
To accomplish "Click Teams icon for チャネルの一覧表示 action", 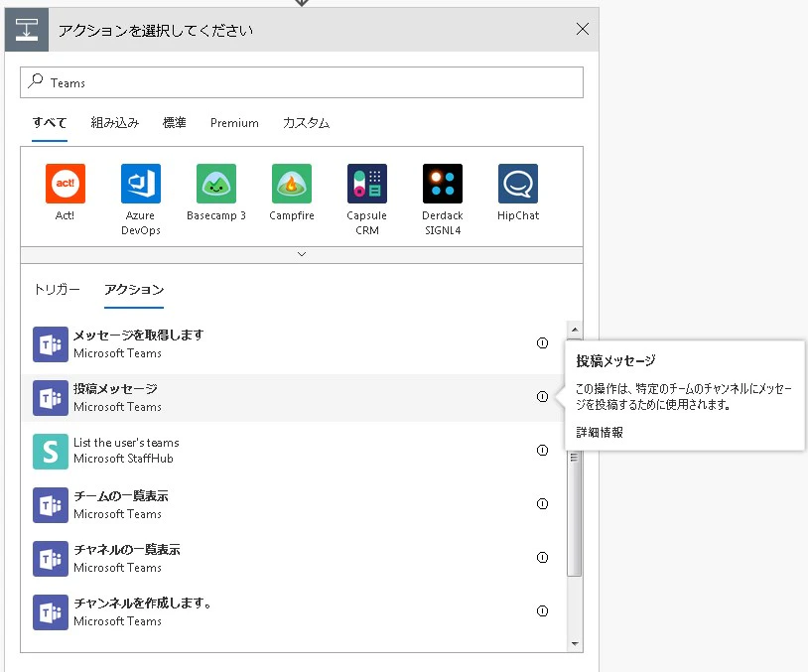I will point(51,559).
